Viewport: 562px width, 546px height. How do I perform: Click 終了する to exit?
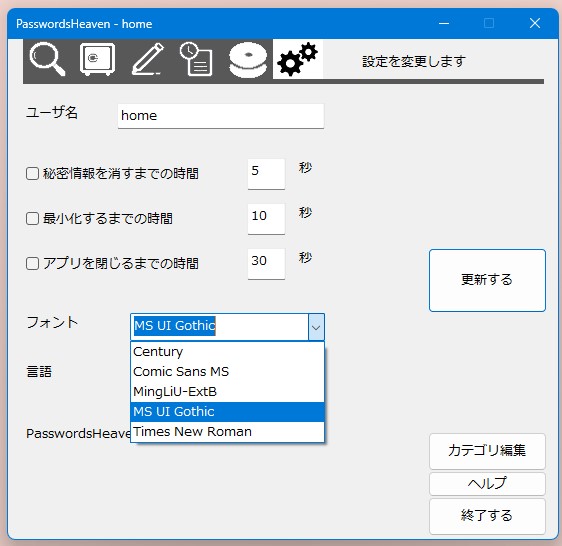(487, 516)
